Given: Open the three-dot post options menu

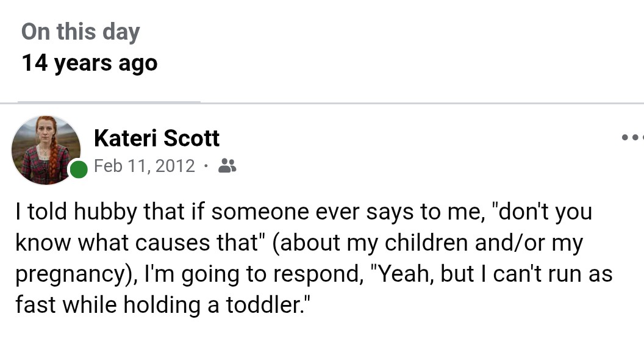Looking at the screenshot, I should tap(632, 138).
